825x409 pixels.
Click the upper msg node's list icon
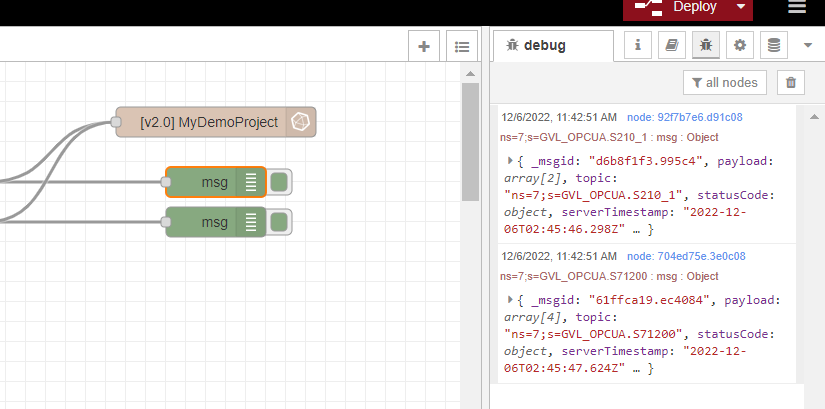tap(251, 182)
